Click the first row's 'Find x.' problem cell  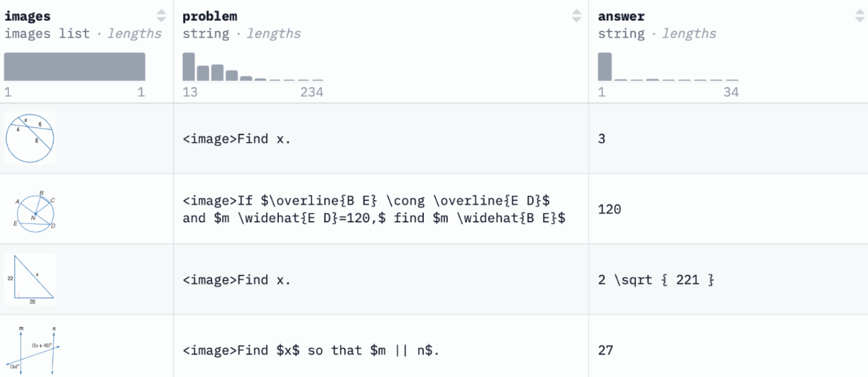coord(237,139)
